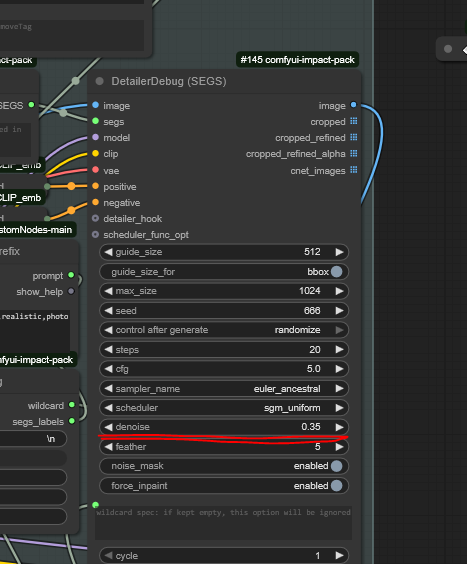Click the show_help output socket dot
This screenshot has width=467, height=564.
[x=71, y=291]
